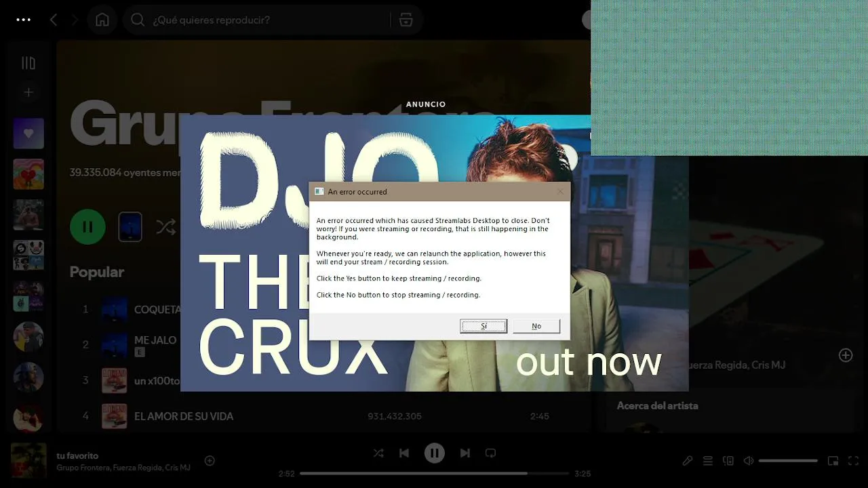Go forward with the right arrow

coord(75,20)
